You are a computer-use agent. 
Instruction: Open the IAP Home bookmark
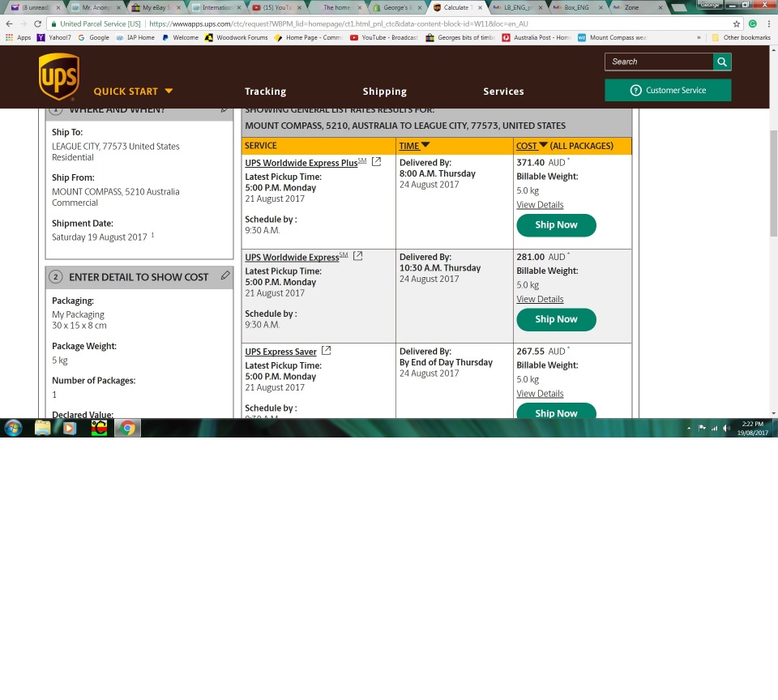point(135,38)
